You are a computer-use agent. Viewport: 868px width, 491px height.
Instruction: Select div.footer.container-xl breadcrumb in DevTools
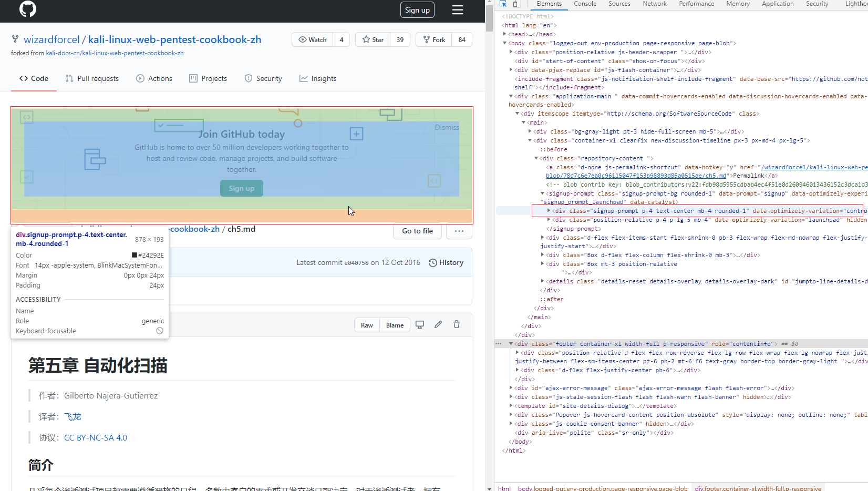point(758,488)
